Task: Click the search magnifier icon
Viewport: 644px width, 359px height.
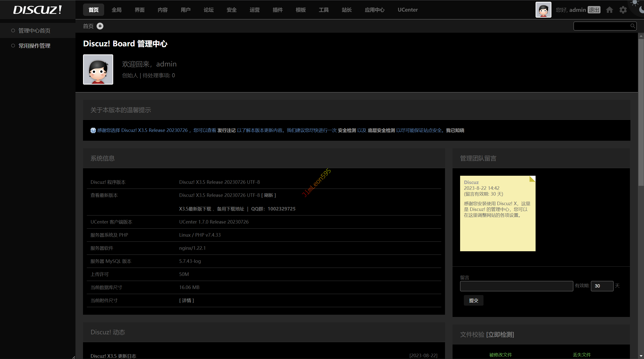Action: [x=632, y=26]
